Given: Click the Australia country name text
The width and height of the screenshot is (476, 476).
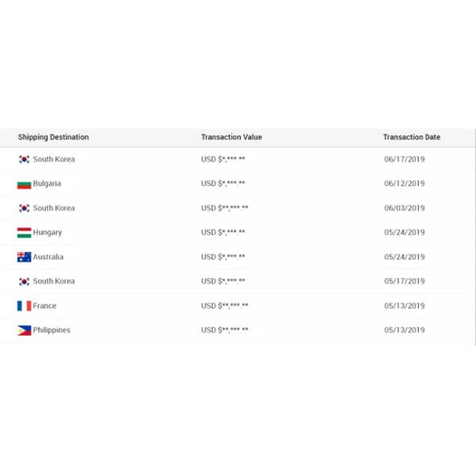Looking at the screenshot, I should pos(48,257).
